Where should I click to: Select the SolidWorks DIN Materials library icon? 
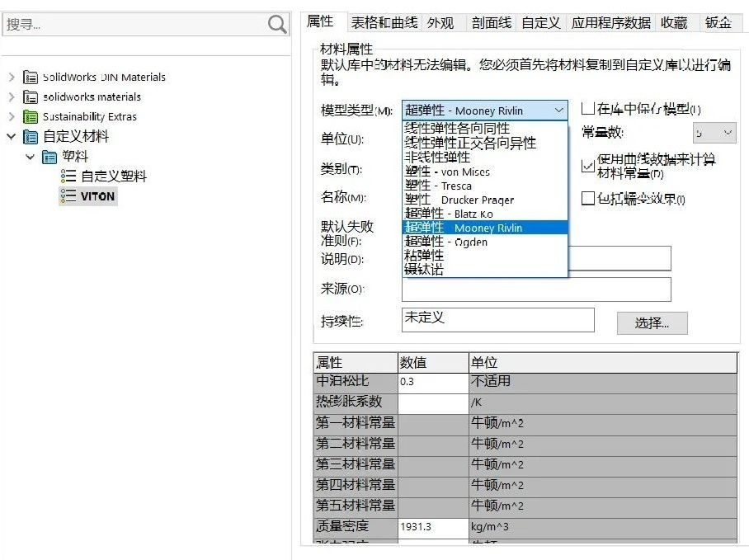(31, 77)
